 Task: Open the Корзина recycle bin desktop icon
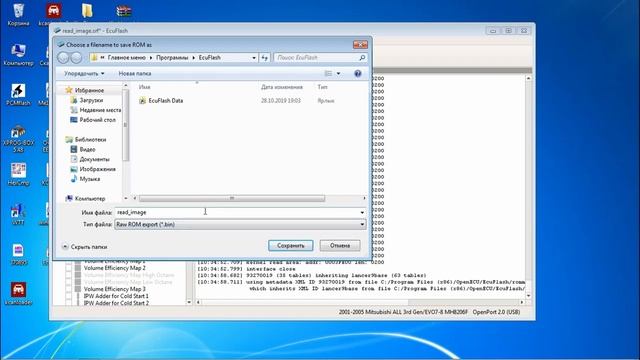click(18, 14)
